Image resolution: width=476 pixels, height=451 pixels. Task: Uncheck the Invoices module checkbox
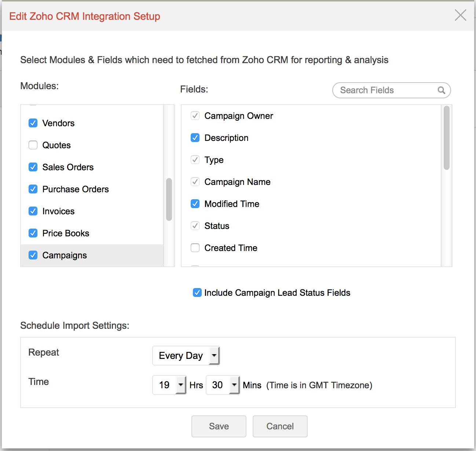33,211
